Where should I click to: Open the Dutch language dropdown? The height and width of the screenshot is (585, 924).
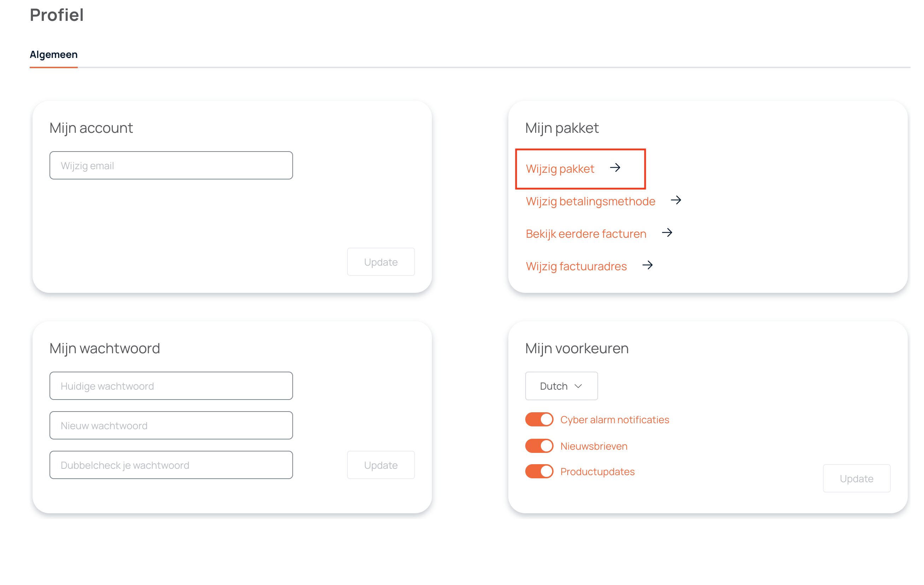[561, 386]
